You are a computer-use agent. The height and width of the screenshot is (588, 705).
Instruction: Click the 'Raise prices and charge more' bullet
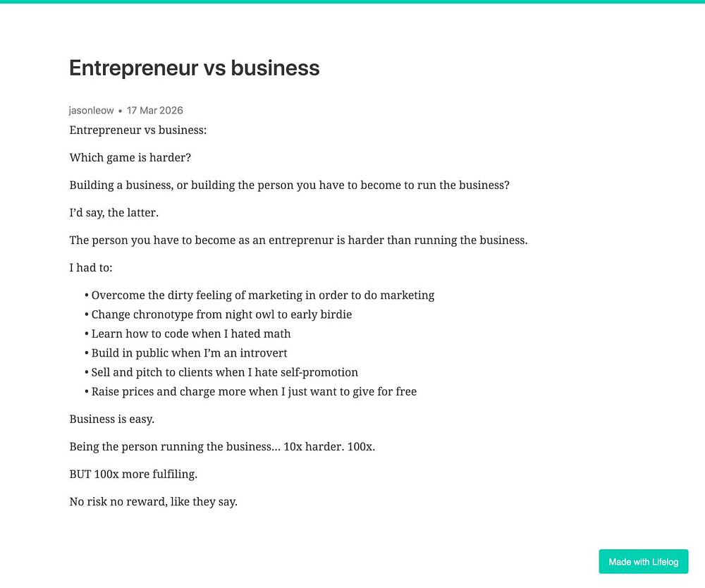[254, 391]
